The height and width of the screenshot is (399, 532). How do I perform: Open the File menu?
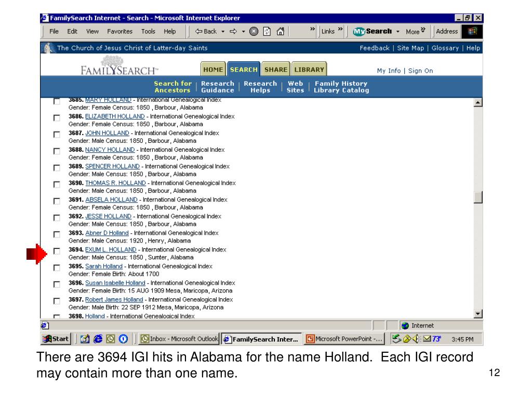click(54, 32)
